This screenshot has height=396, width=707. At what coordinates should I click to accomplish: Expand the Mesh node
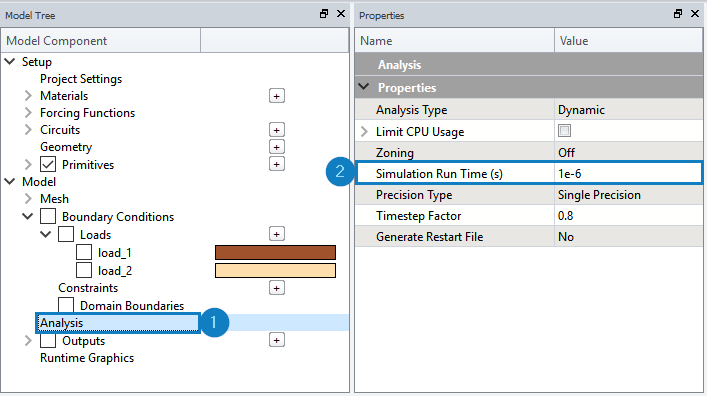[x=28, y=199]
